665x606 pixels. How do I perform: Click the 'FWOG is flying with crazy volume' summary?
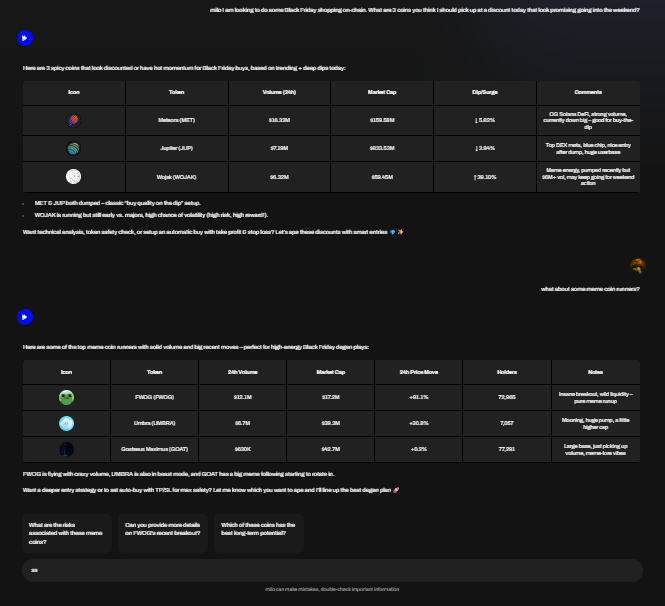pos(179,474)
